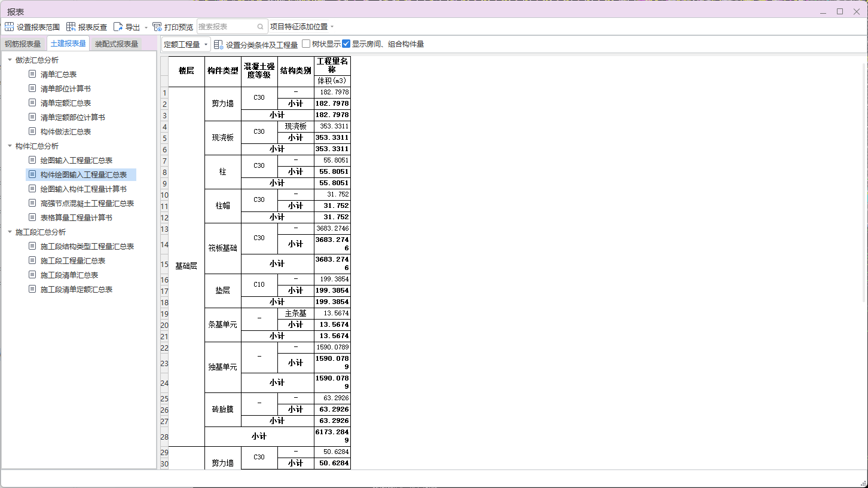Viewport: 868px width, 488px height.
Task: Collapse the 施工段汇总分析 tree group
Action: [10, 232]
